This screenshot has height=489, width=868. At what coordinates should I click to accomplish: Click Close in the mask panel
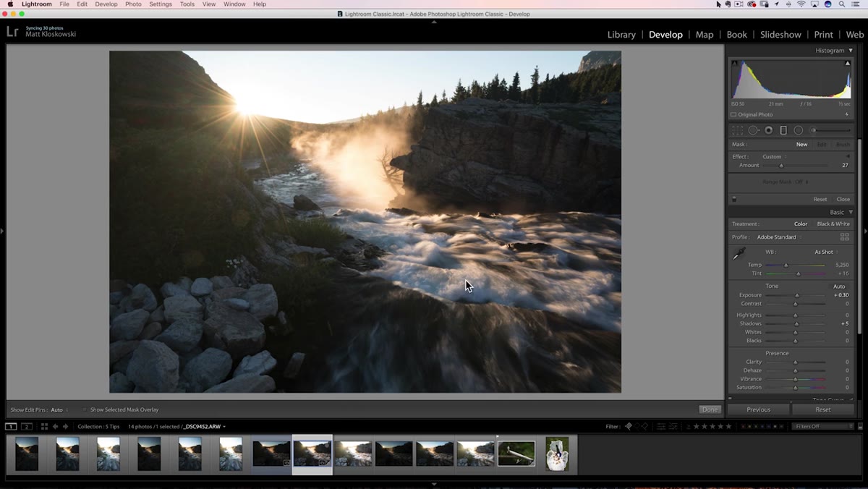point(843,200)
